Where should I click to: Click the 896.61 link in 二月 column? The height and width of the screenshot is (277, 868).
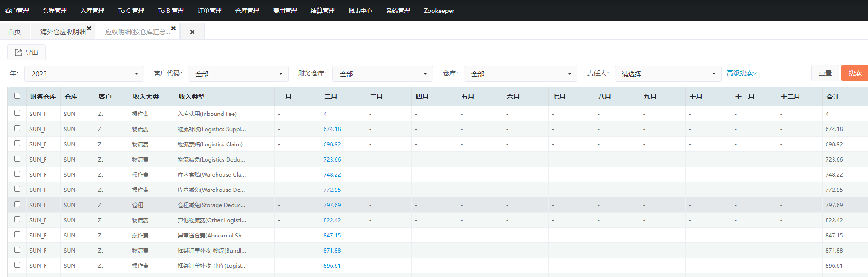tap(332, 265)
